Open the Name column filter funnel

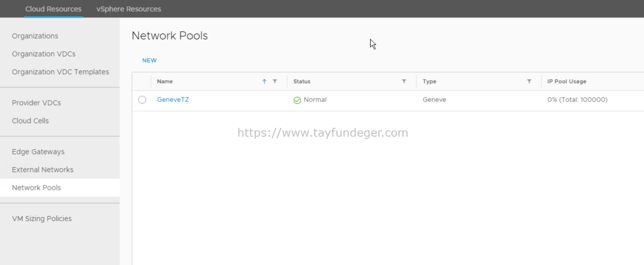(275, 81)
